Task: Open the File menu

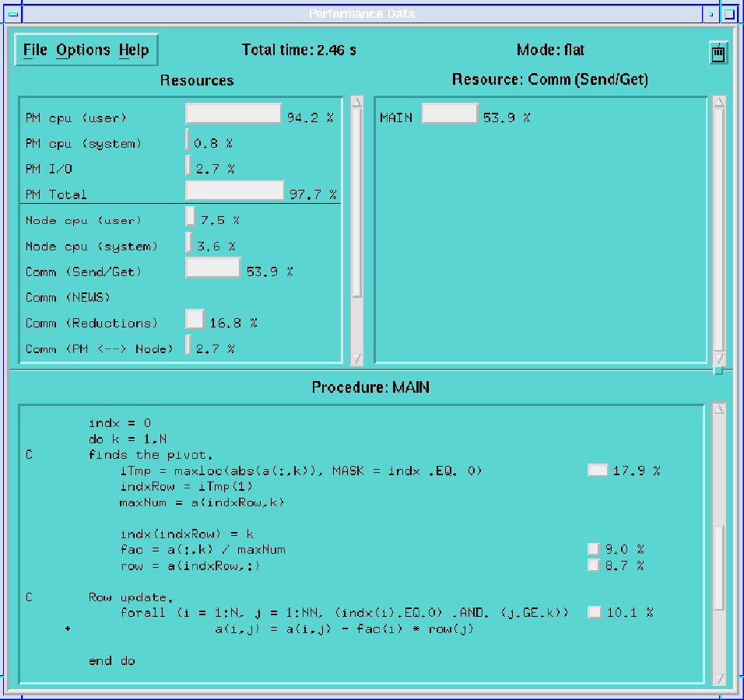Action: (35, 51)
